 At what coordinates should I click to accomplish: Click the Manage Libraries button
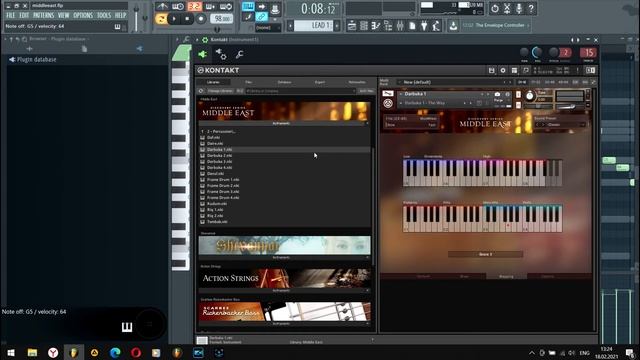[220, 91]
